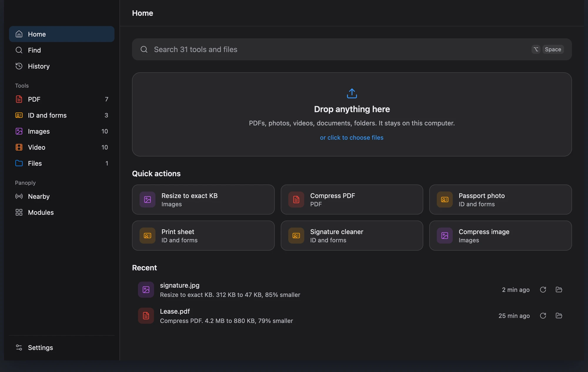588x372 pixels.
Task: Launch Compress PDF quick action
Action: (352, 200)
